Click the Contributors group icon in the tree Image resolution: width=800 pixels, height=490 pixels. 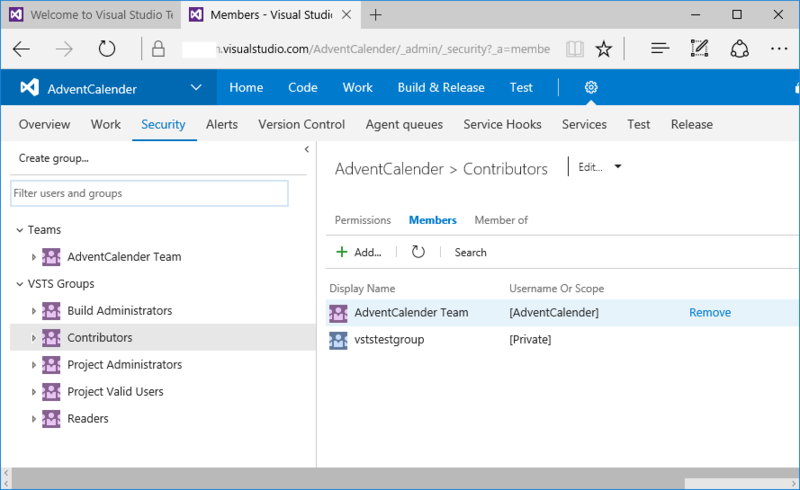point(51,338)
